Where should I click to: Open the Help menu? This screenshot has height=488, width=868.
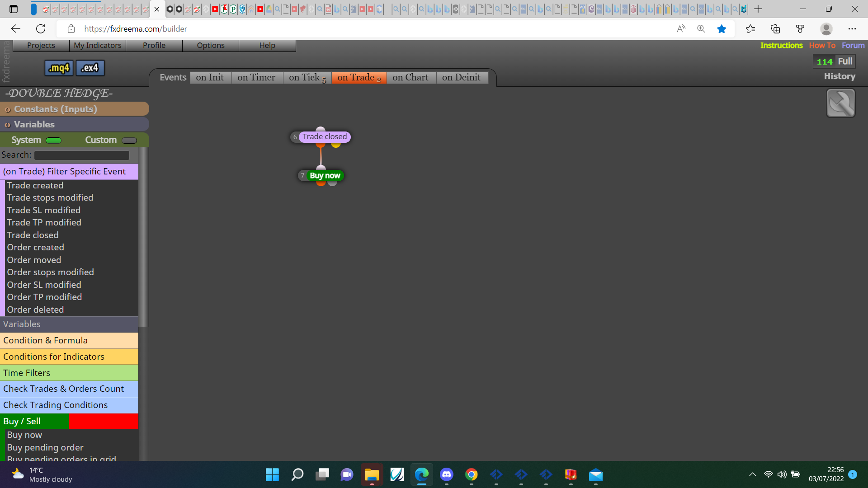267,45
